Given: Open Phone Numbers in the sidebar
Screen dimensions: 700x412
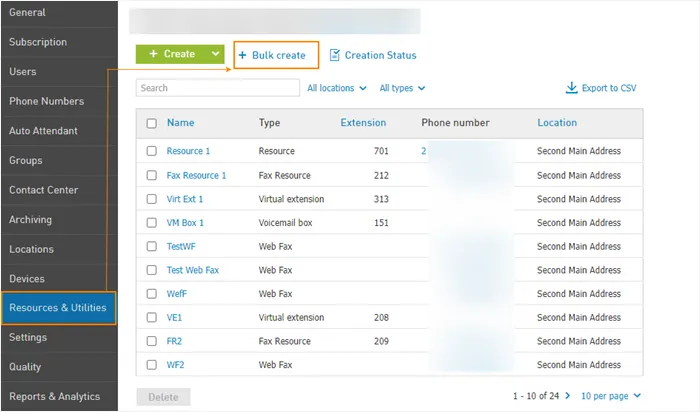Looking at the screenshot, I should coord(59,101).
